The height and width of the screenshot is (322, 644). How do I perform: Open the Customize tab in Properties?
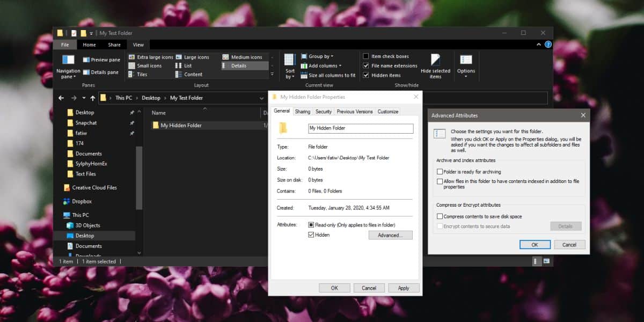pyautogui.click(x=388, y=112)
